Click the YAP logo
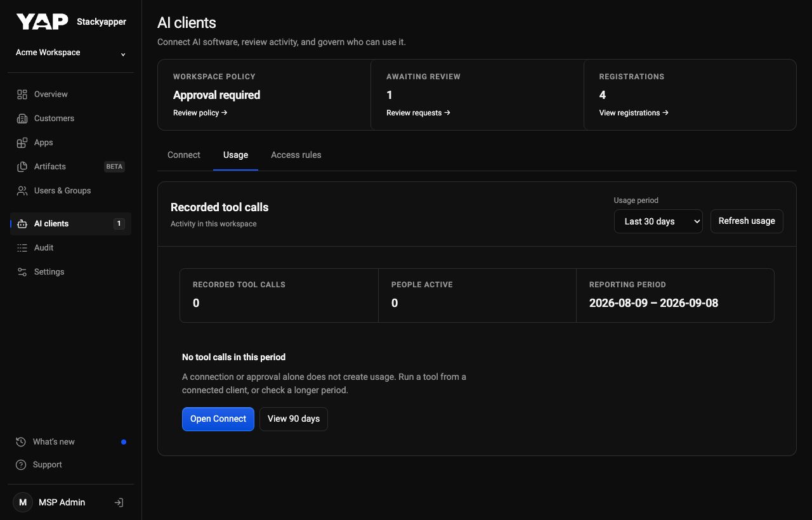The image size is (812, 520). tap(42, 22)
